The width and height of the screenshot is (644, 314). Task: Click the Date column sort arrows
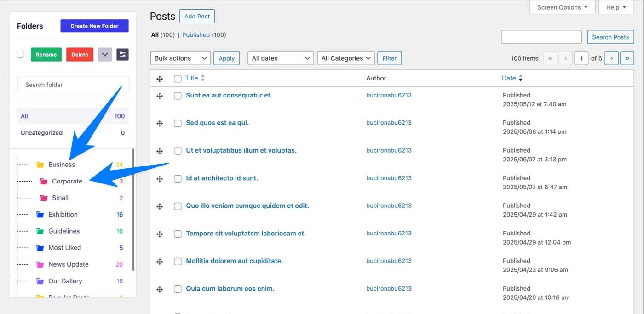pyautogui.click(x=521, y=78)
